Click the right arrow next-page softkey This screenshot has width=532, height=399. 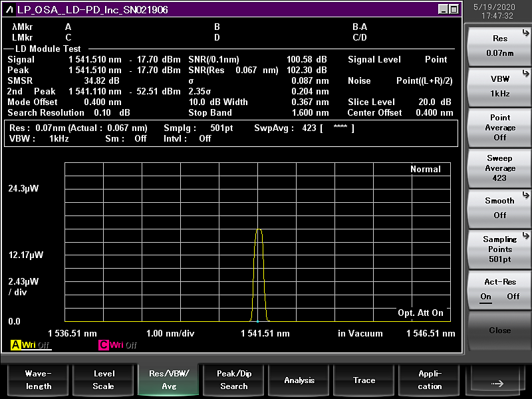[497, 382]
